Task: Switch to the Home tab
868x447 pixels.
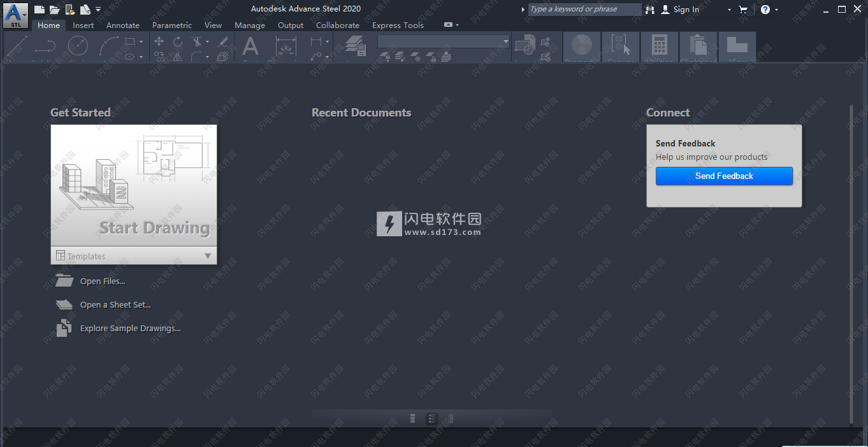Action: coord(48,25)
